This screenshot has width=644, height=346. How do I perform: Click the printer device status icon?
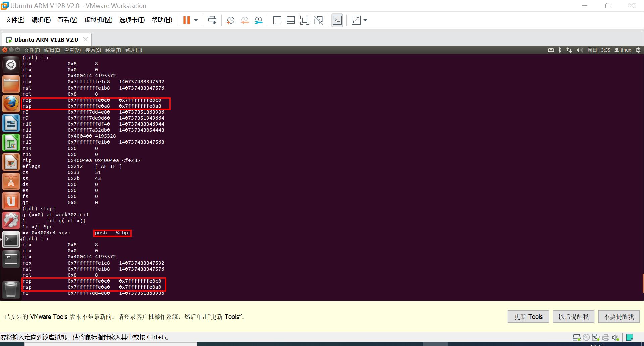click(606, 337)
